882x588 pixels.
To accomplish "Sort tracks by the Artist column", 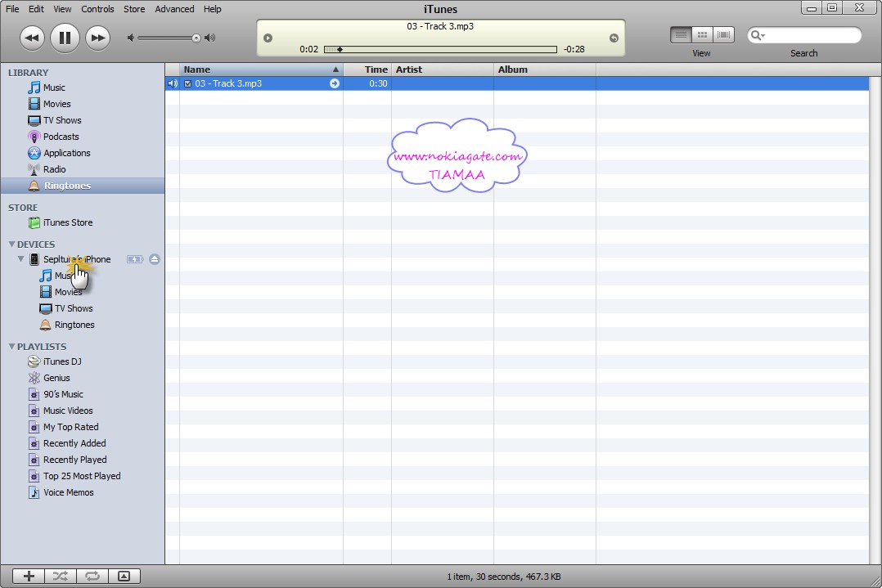I will [x=442, y=70].
